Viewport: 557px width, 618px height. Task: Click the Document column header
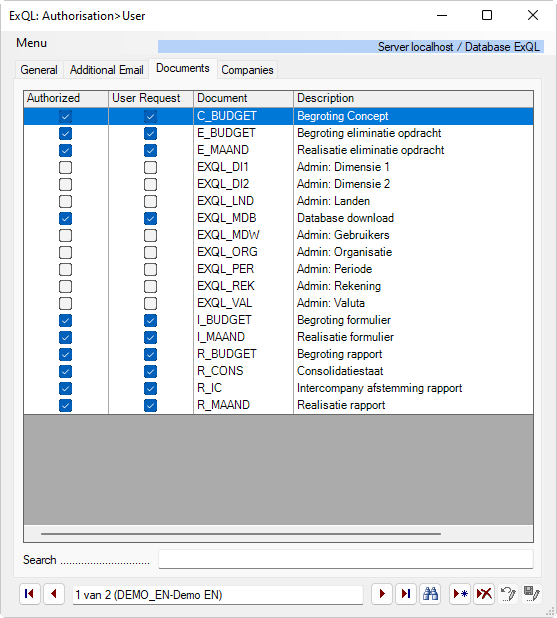click(243, 98)
